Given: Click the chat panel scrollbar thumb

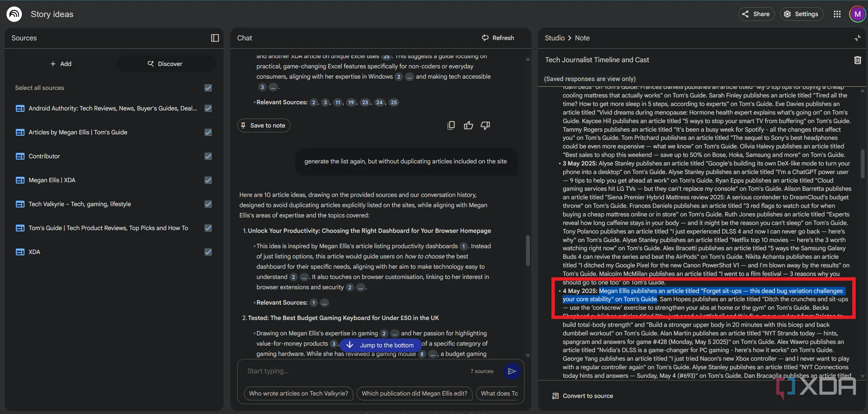Looking at the screenshot, I should click(x=528, y=250).
